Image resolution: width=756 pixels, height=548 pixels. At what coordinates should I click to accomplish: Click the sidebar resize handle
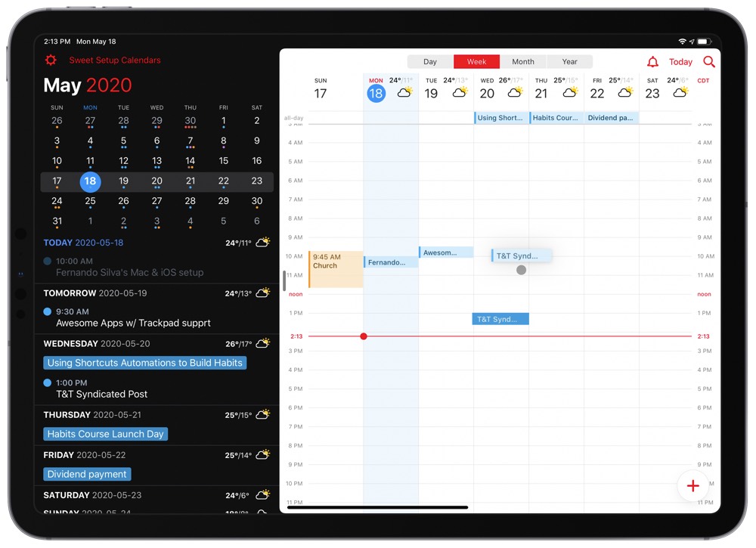[x=284, y=280]
